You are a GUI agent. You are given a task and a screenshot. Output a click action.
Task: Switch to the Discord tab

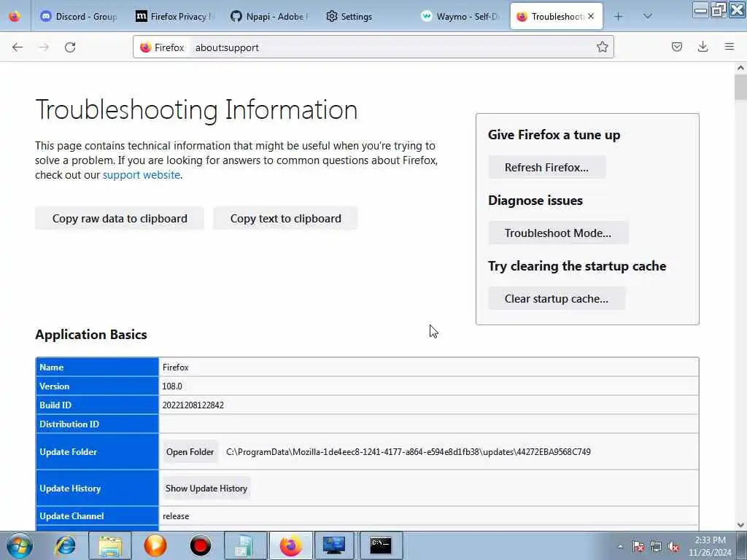click(79, 17)
